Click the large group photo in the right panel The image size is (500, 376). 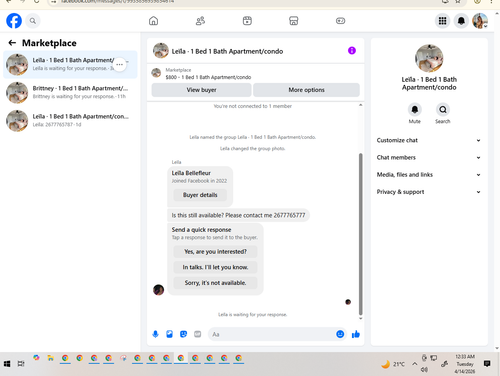429,58
